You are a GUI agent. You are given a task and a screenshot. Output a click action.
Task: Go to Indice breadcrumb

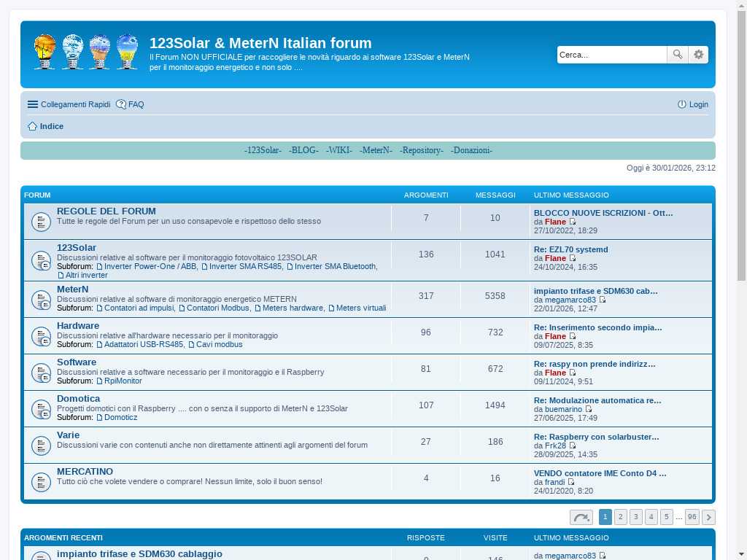(51, 126)
